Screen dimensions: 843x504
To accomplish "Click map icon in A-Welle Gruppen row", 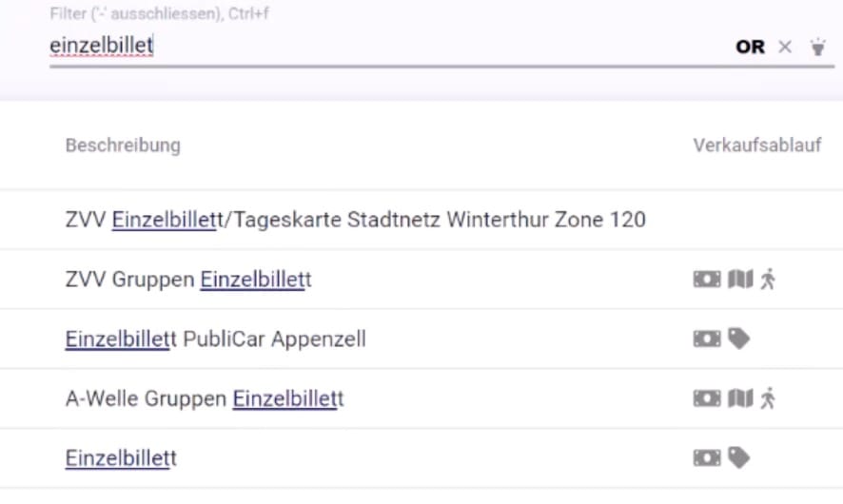I will pyautogui.click(x=740, y=398).
